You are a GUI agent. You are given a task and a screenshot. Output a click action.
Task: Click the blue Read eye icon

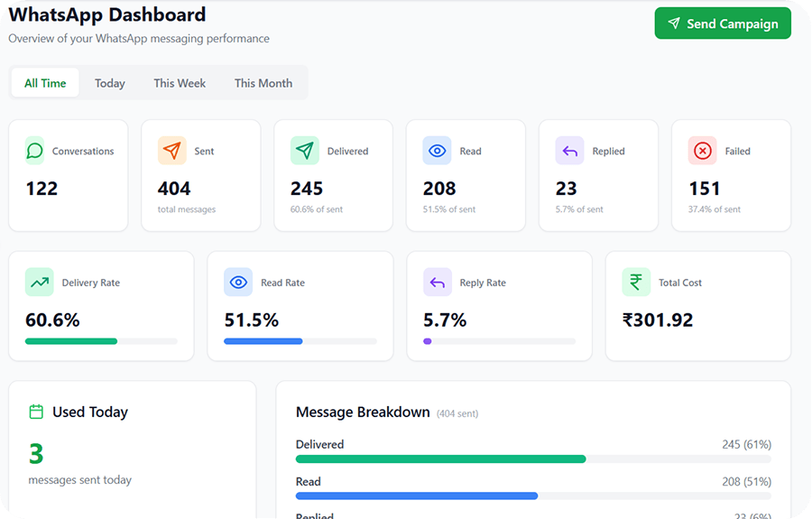pos(437,151)
